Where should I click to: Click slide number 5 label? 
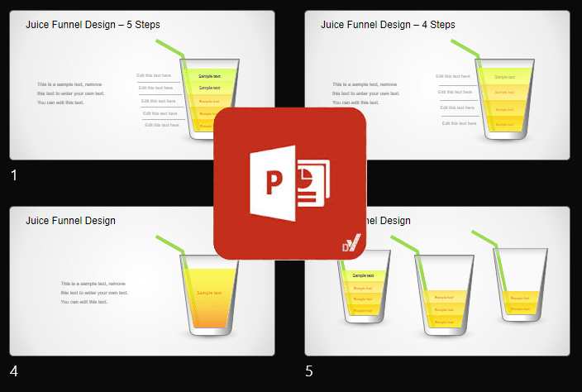309,371
